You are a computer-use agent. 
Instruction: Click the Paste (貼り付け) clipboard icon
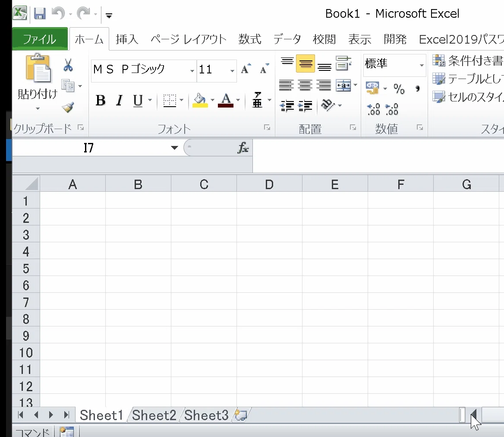tap(38, 68)
